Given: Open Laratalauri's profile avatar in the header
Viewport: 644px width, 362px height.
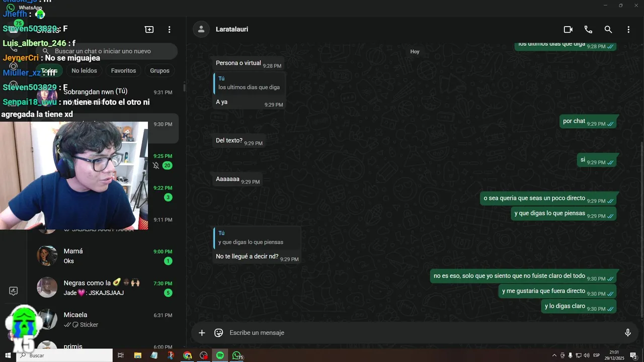Looking at the screenshot, I should pos(201,30).
